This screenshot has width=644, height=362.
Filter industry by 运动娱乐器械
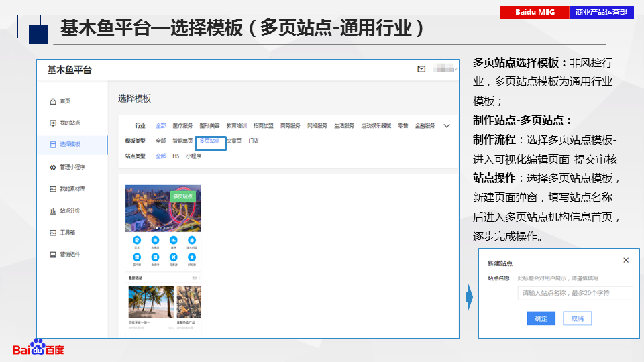(x=376, y=125)
